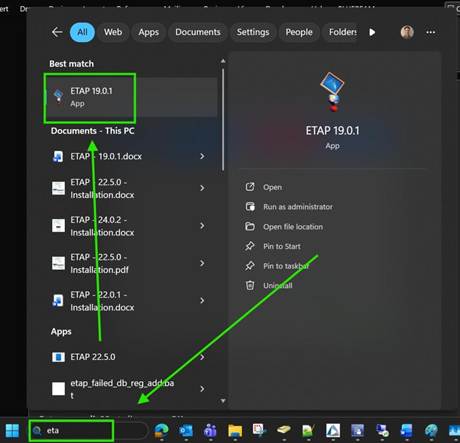Screen dimensions: 460x443
Task: Choose Run as administrator
Action: click(x=298, y=207)
